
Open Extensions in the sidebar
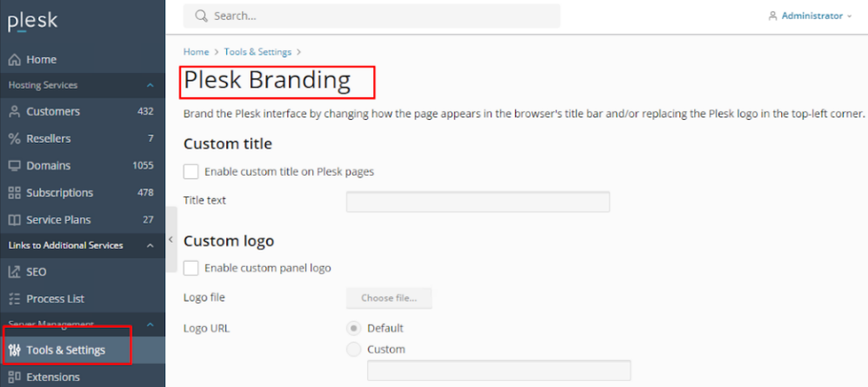click(x=83, y=377)
